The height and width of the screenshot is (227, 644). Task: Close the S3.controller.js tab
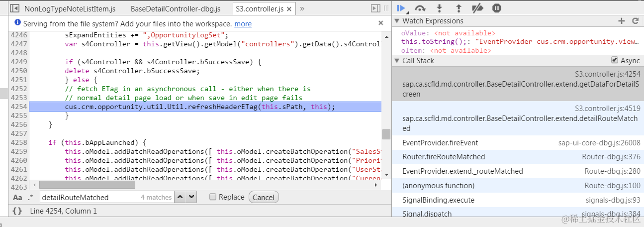pos(289,9)
